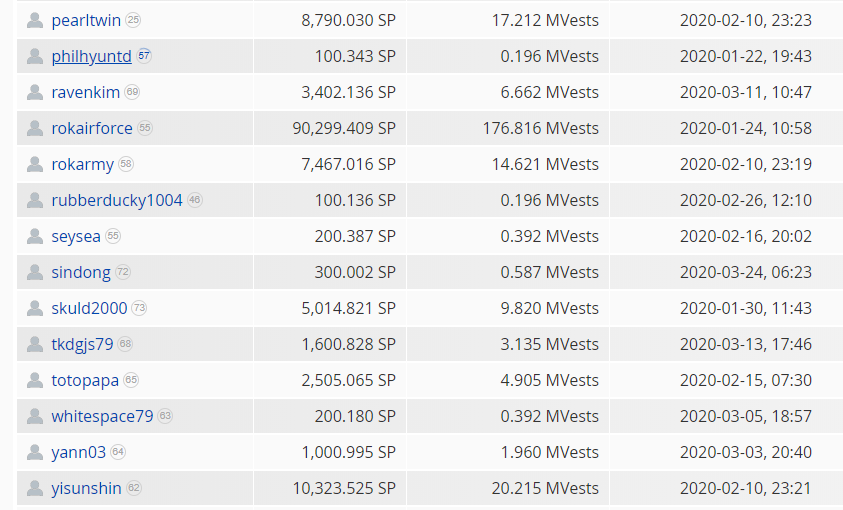The image size is (843, 510).
Task: Click the 10,323.525 SP cell for yisunshin
Action: (x=347, y=488)
